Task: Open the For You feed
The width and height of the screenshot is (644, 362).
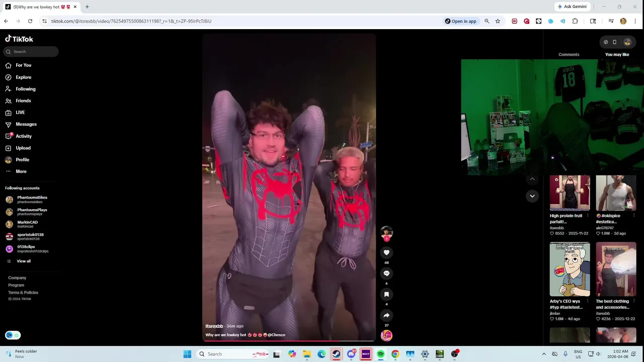Action: coord(19,65)
